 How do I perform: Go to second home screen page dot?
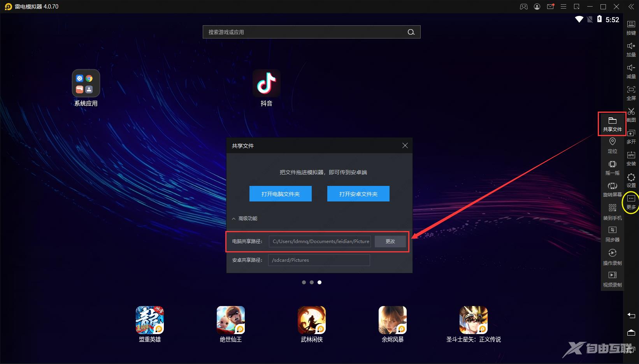click(312, 282)
